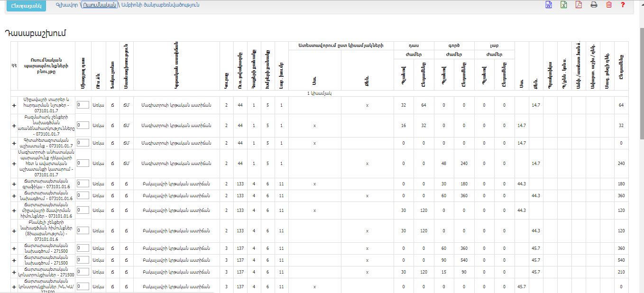Expand the Բնակելի շենքերի նախագծման հիմունքներ row
The width and height of the screenshot is (644, 293).
point(14,231)
